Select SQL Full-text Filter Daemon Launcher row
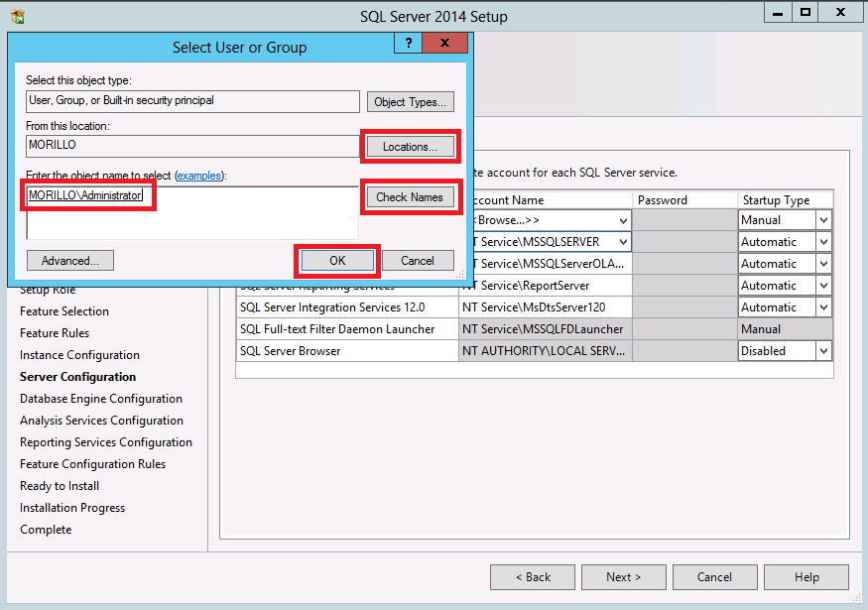Image resolution: width=868 pixels, height=610 pixels. click(347, 329)
